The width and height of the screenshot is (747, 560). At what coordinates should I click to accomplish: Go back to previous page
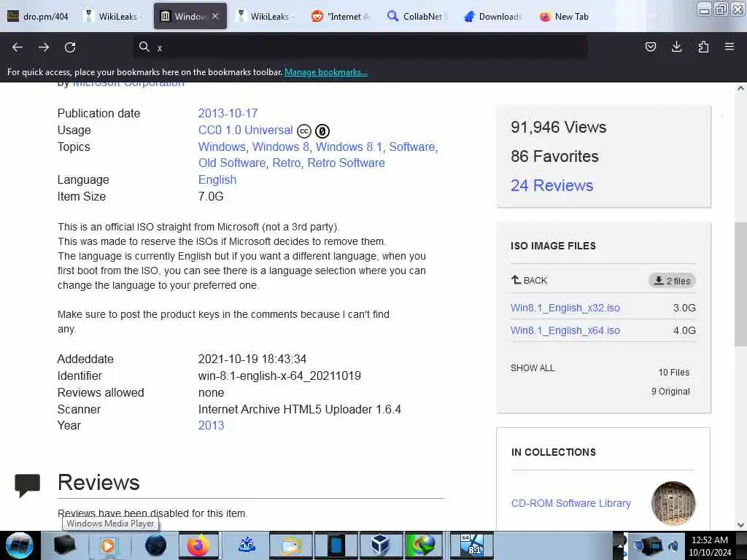(18, 47)
